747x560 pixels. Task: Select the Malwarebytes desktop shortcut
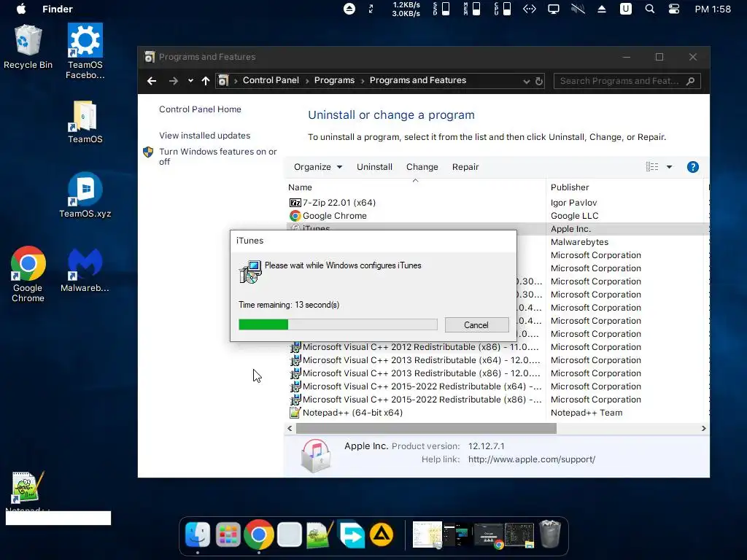click(85, 270)
